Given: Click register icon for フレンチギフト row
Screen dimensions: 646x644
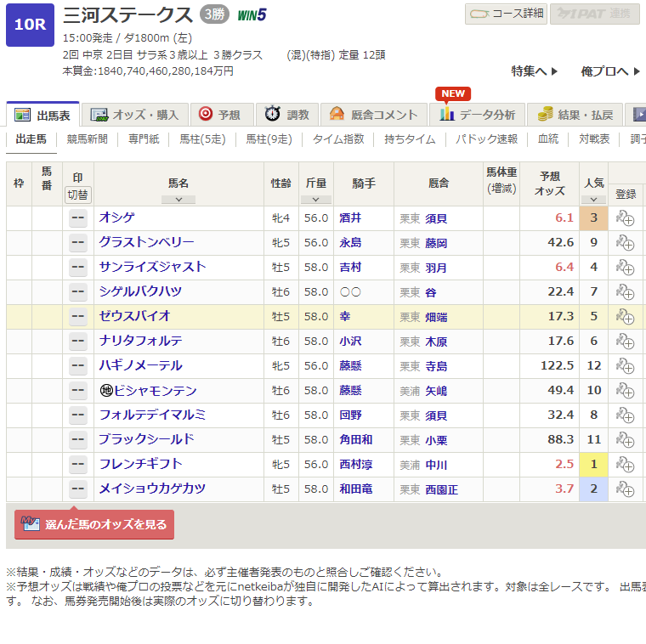Looking at the screenshot, I should point(626,465).
